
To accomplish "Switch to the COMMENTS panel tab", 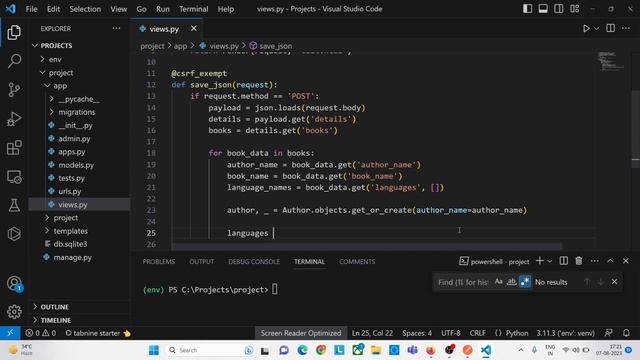I will coord(357,262).
